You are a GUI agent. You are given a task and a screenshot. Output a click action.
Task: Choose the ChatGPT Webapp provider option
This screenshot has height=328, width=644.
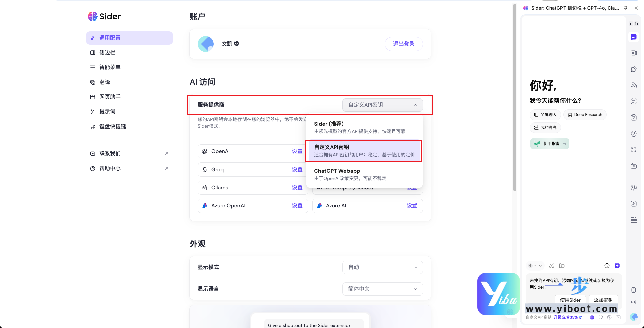pos(364,174)
